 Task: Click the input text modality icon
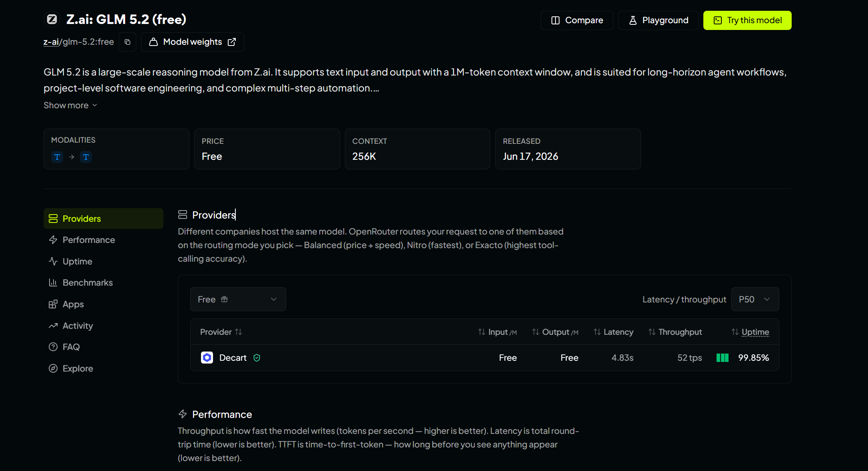[57, 157]
